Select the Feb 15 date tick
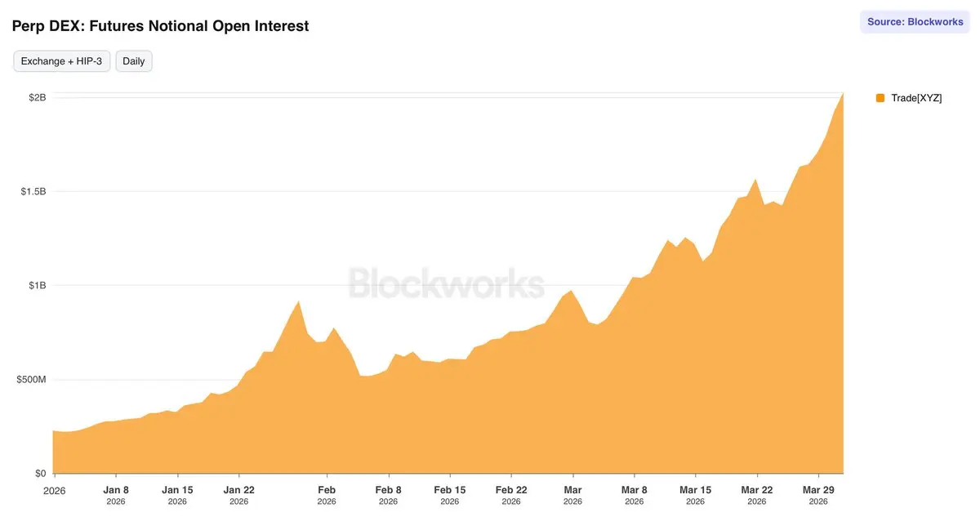 tap(450, 495)
